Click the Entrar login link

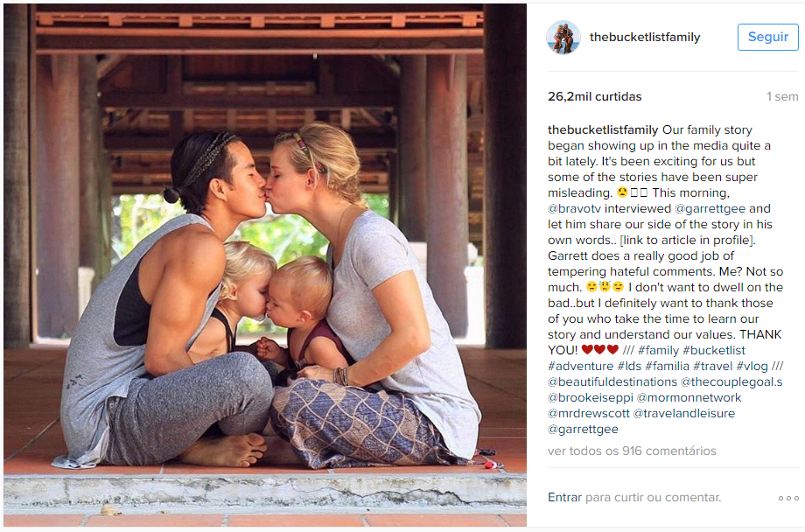564,497
